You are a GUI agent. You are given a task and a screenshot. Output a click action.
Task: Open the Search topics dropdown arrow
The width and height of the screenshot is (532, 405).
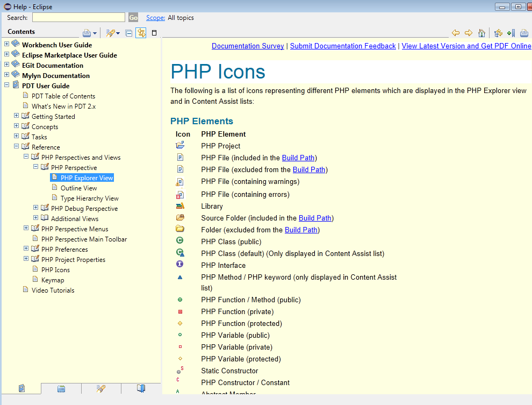(118, 33)
